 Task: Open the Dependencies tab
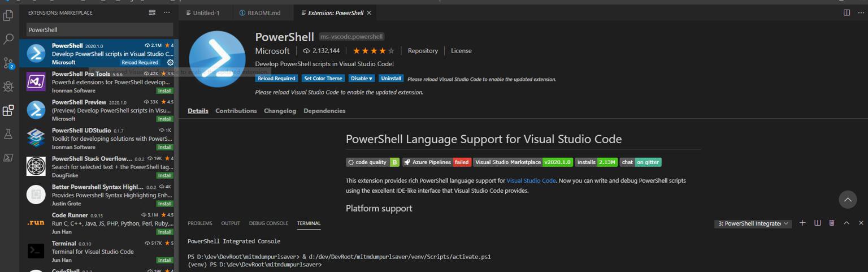pyautogui.click(x=324, y=111)
